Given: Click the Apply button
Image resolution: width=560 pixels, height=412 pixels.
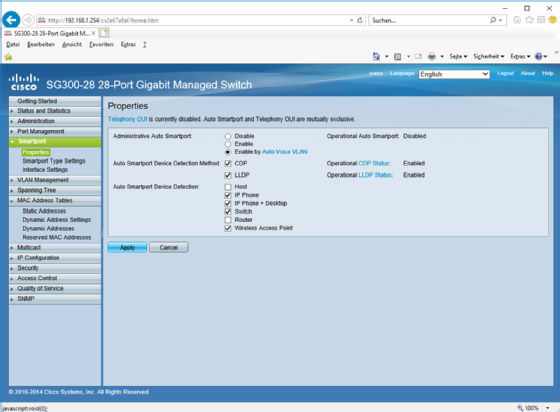Looking at the screenshot, I should [128, 247].
